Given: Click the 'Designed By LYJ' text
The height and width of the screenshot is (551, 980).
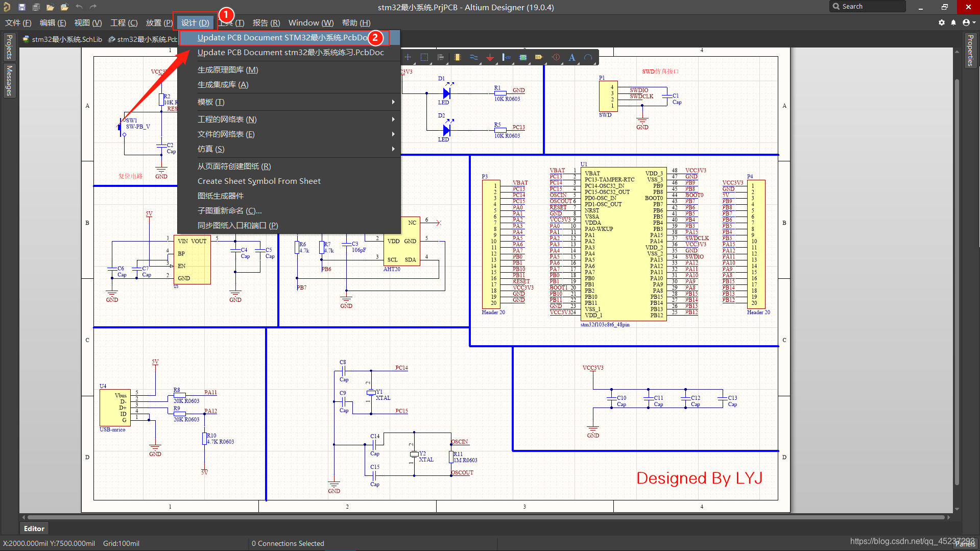Looking at the screenshot, I should point(699,478).
